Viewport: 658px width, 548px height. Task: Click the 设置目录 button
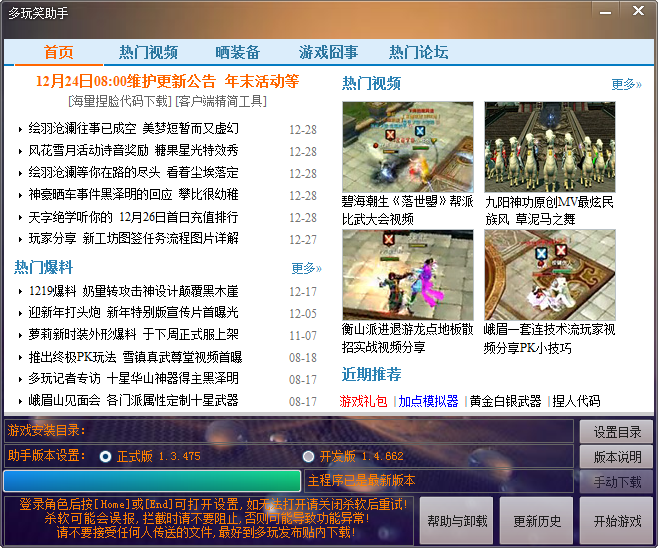coord(616,432)
